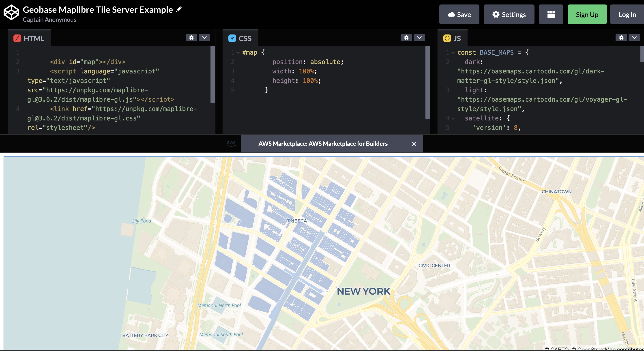Image resolution: width=644 pixels, height=351 pixels.
Task: Open the HTML panel settings gear
Action: 191,38
